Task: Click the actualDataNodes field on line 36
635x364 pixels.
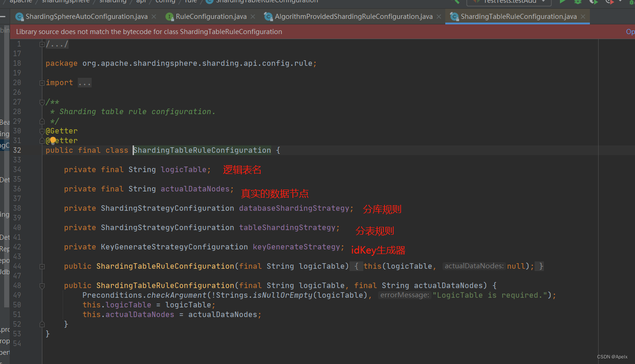Action: click(195, 189)
